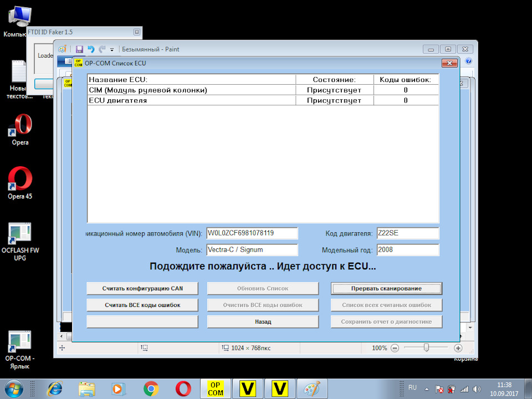Click Paint's canvas size 1024 × 768 status

[247, 348]
